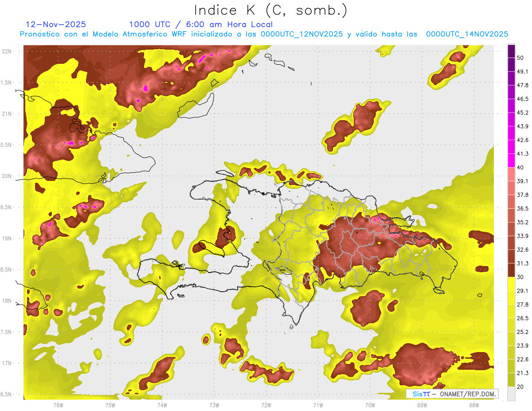Image resolution: width=532 pixels, height=411 pixels.
Task: Click the '32.6' color scale label
Action: (523, 250)
